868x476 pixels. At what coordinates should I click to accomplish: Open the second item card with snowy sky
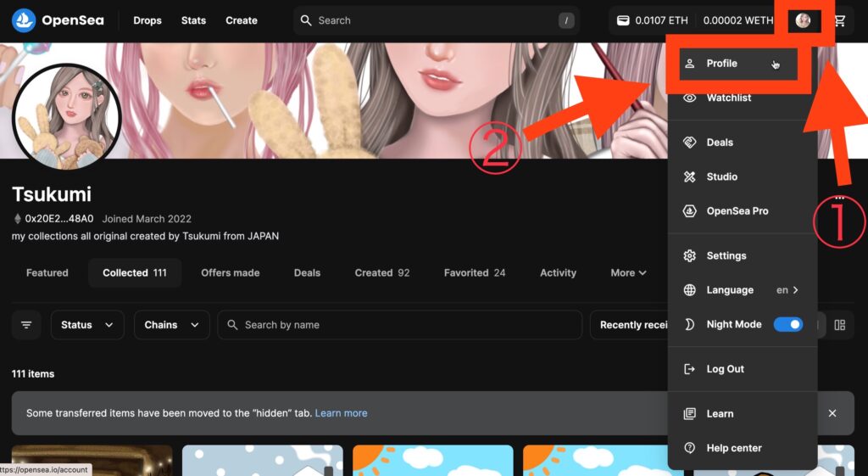tap(263, 460)
